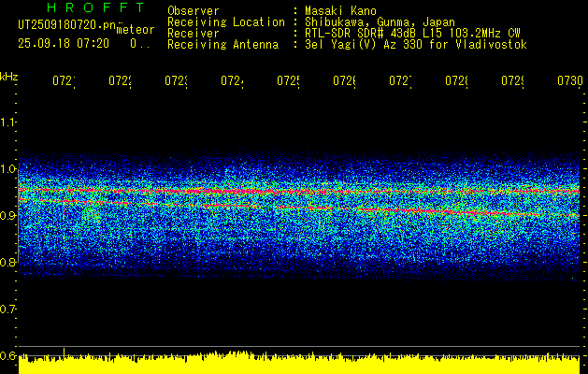This screenshot has height=374, width=588.
Task: Click 3el Yagi(V) Az 330 antenna text
Action: (x=416, y=45)
